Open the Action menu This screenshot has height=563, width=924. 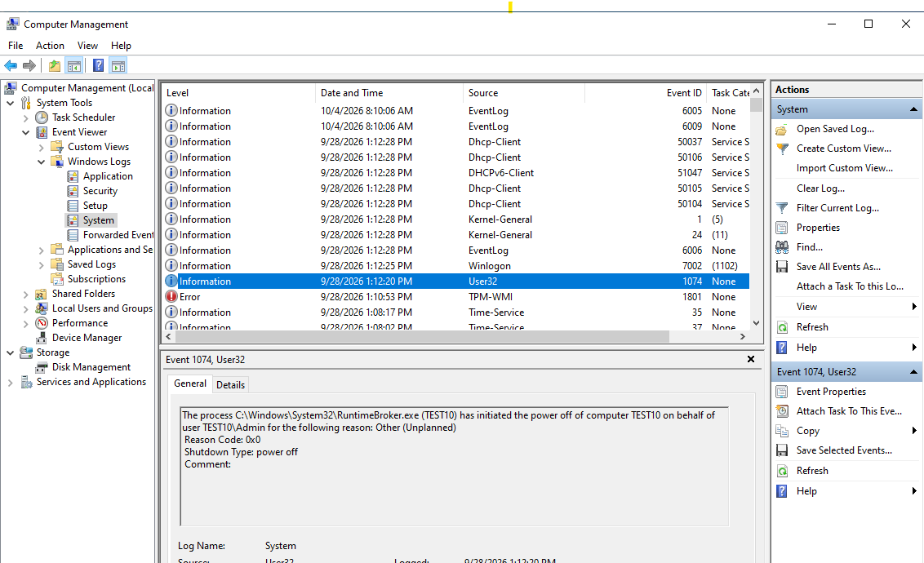pos(50,46)
